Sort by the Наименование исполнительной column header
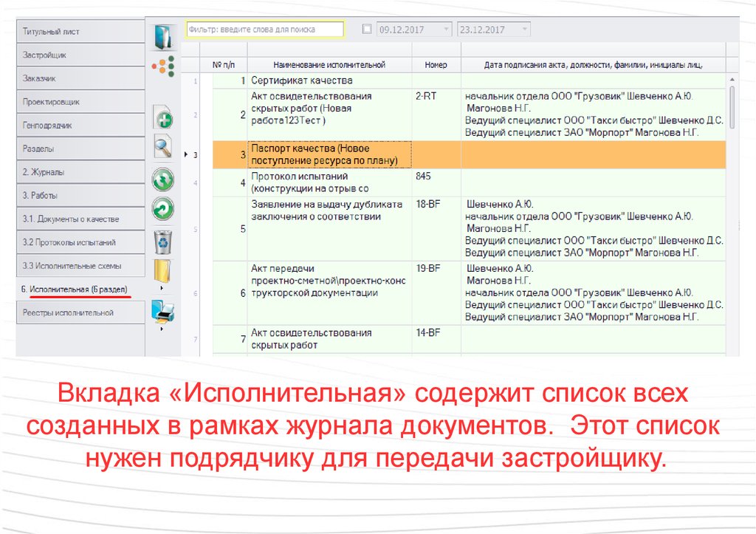 tap(329, 65)
